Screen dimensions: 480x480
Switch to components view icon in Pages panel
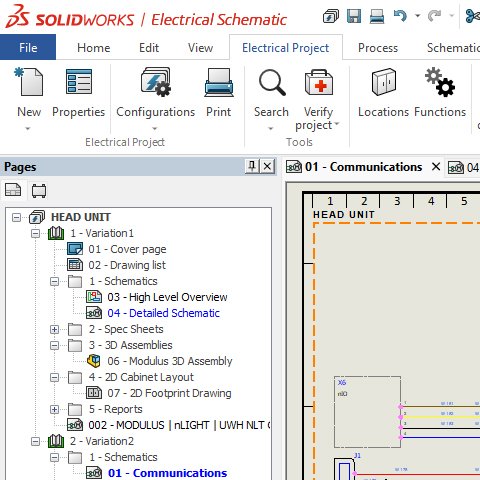[39, 191]
